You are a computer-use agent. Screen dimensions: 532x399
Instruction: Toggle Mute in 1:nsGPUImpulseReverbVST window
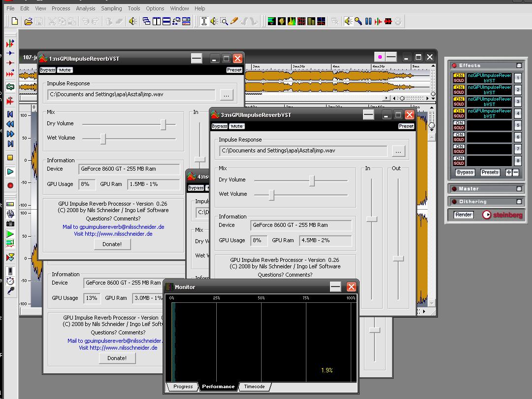tap(65, 70)
